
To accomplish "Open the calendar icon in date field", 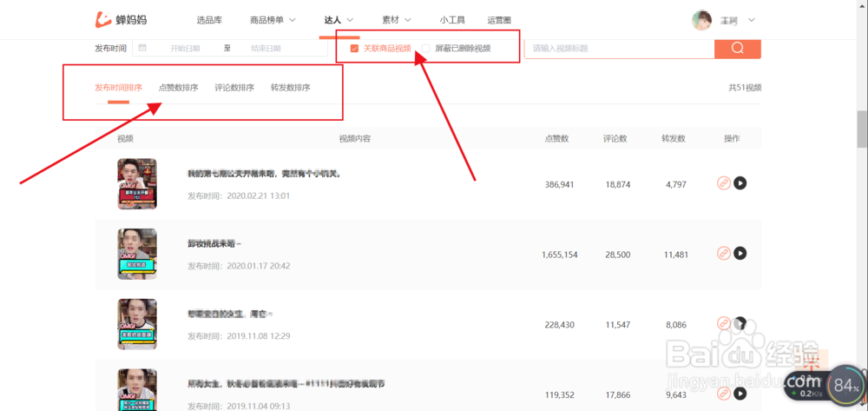I will 142,48.
